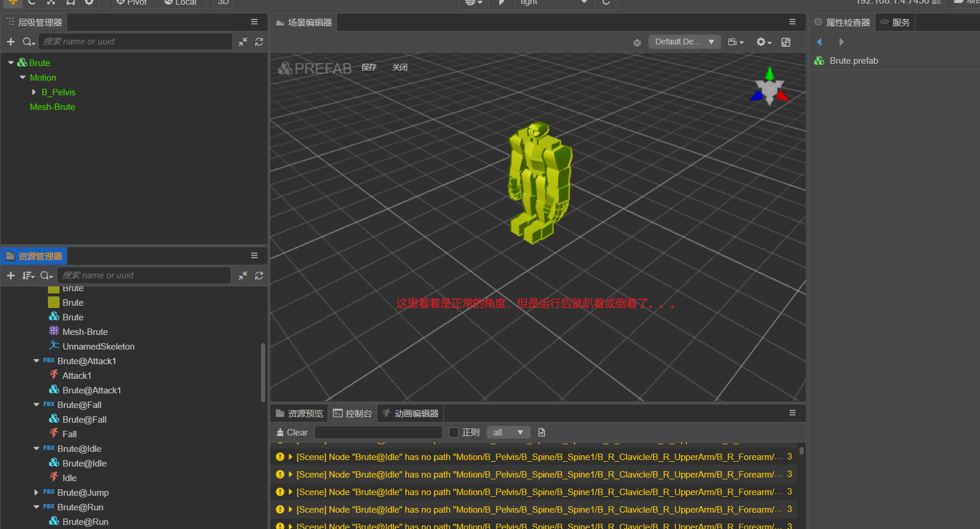Open the 'all' log filter dropdown
The image size is (980, 529).
[x=508, y=433]
